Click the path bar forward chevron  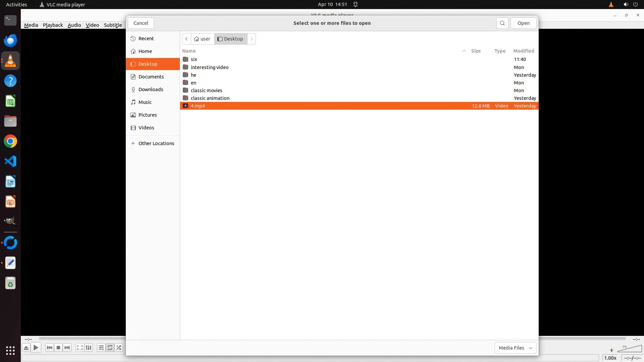click(x=252, y=39)
